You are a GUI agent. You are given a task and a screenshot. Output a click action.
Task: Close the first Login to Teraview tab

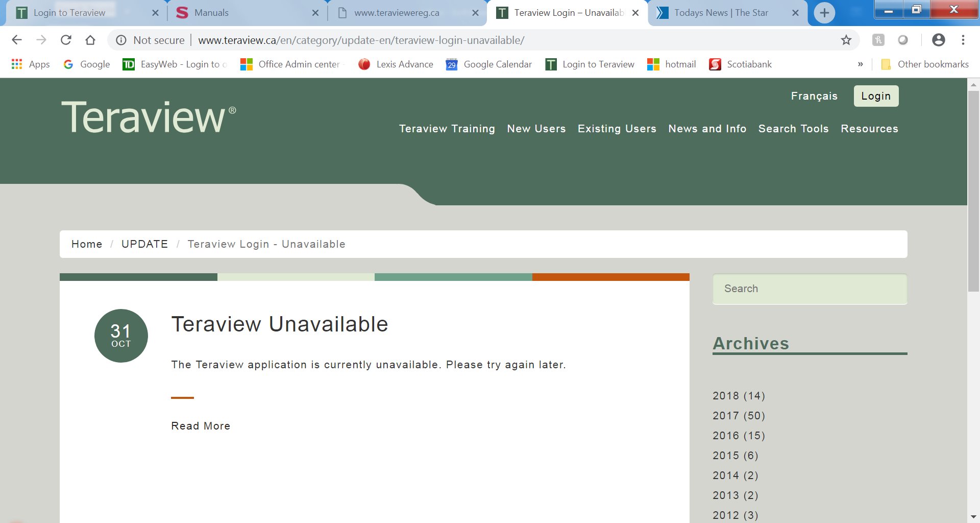tap(155, 13)
